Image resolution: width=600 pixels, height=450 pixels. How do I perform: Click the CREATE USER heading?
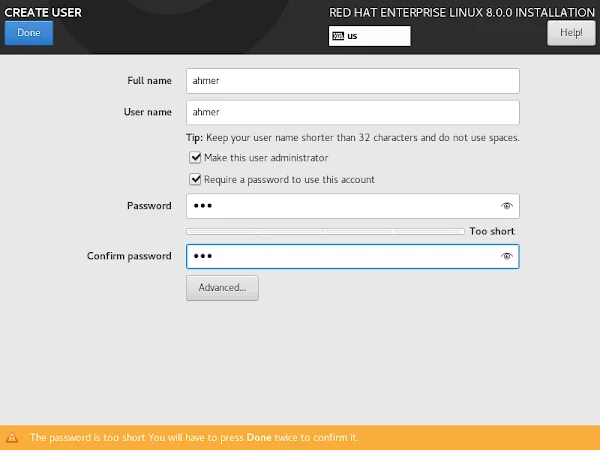tap(43, 13)
